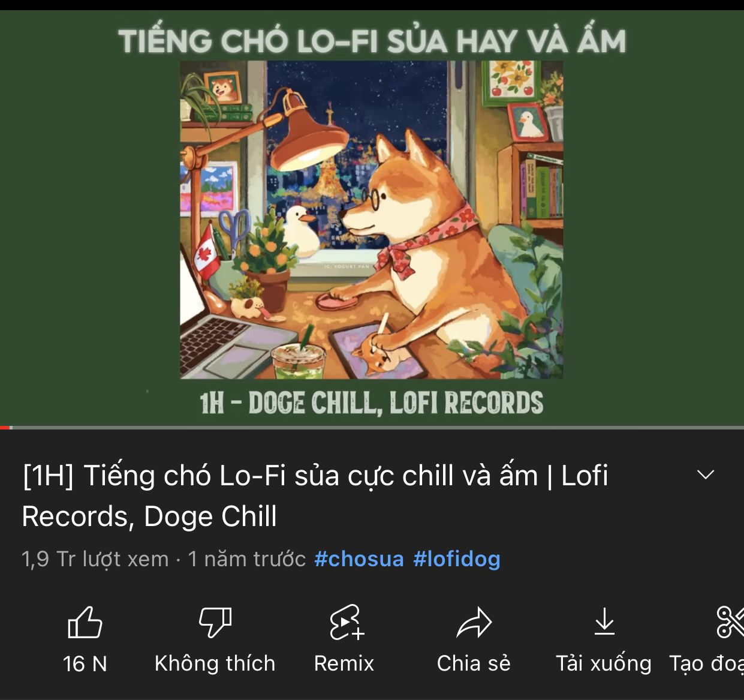Tap the Không thích label
This screenshot has width=744, height=700.
215,663
